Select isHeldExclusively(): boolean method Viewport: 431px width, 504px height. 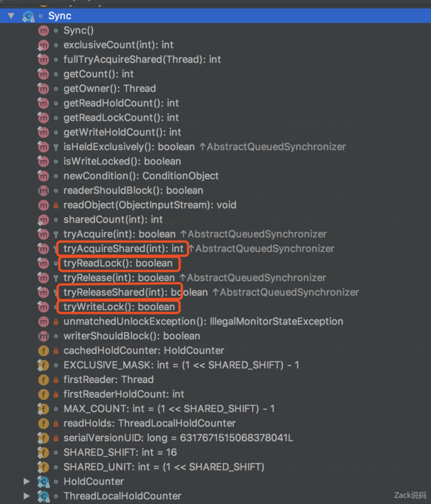(129, 147)
